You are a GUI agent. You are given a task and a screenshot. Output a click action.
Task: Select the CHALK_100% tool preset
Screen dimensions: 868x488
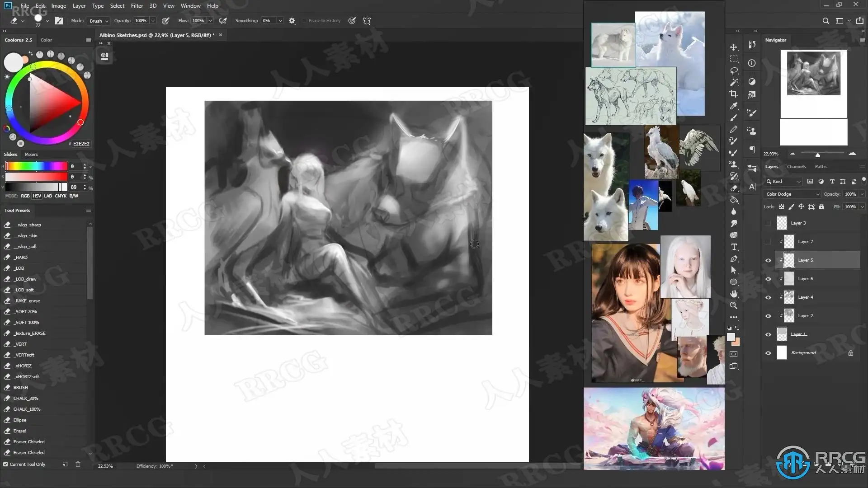click(27, 409)
